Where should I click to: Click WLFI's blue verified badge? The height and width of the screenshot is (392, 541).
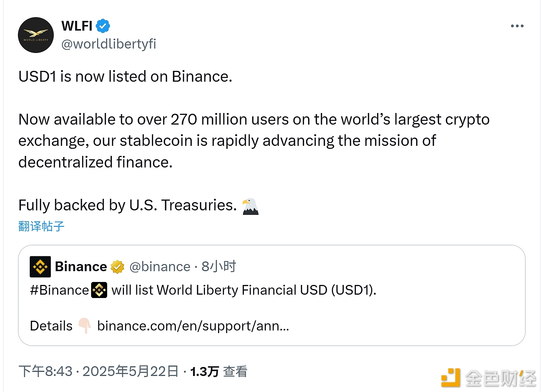[x=103, y=26]
